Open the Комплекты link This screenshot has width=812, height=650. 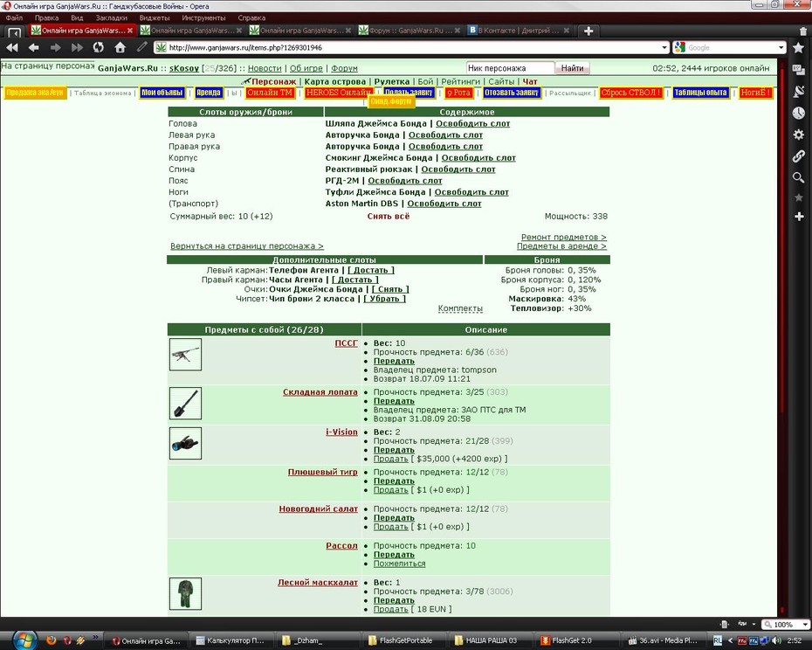click(x=460, y=308)
